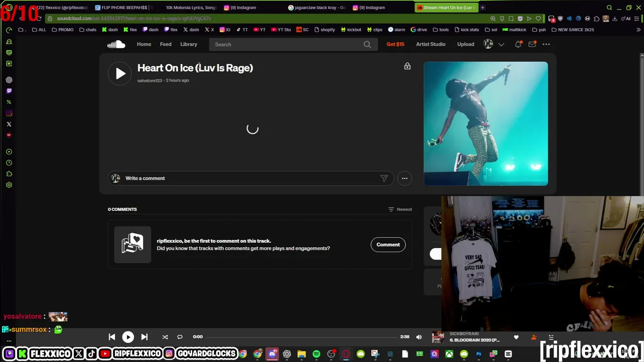
Task: Skip to next track in player bar
Action: pyautogui.click(x=144, y=337)
